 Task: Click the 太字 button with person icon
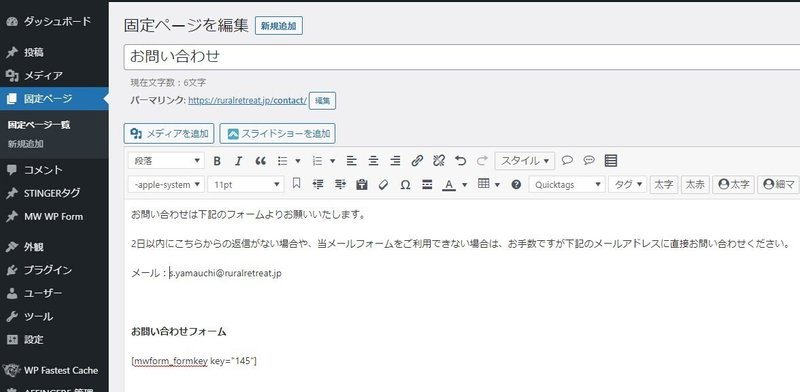pos(733,185)
